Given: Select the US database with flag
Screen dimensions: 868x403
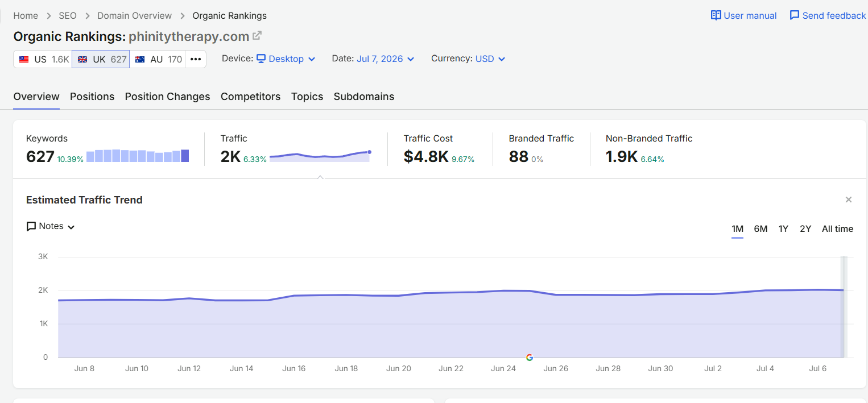Looking at the screenshot, I should pyautogui.click(x=43, y=59).
